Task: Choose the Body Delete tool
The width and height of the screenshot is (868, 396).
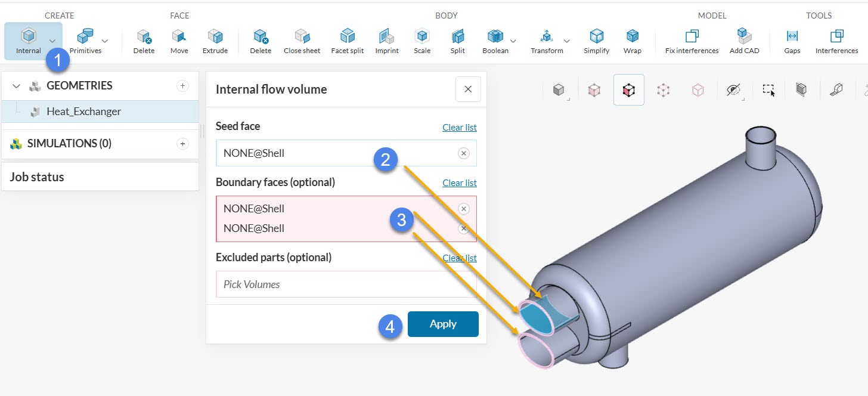Action: click(x=261, y=41)
